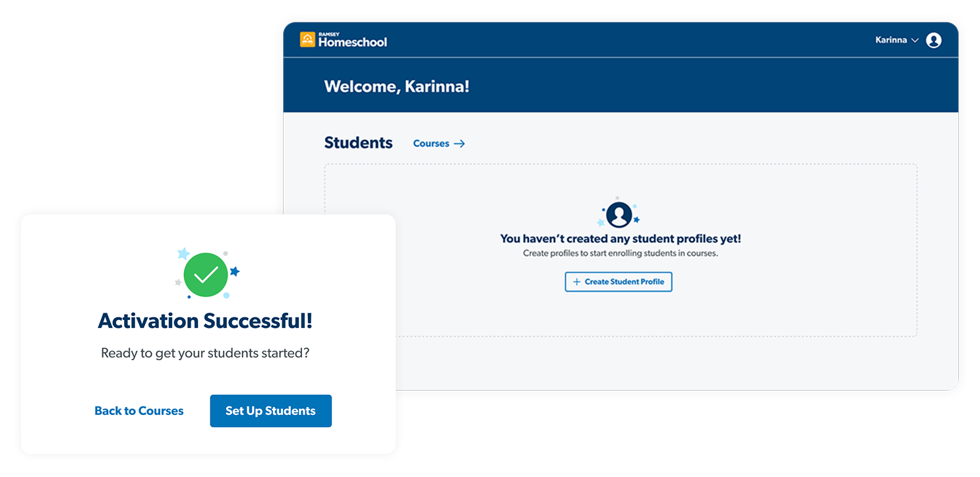Click the plus icon on Create Student Profile
This screenshot has width=980, height=477.
point(576,282)
